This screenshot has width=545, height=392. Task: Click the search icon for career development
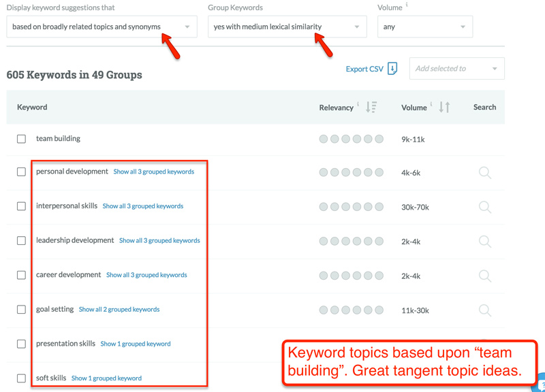(x=484, y=276)
